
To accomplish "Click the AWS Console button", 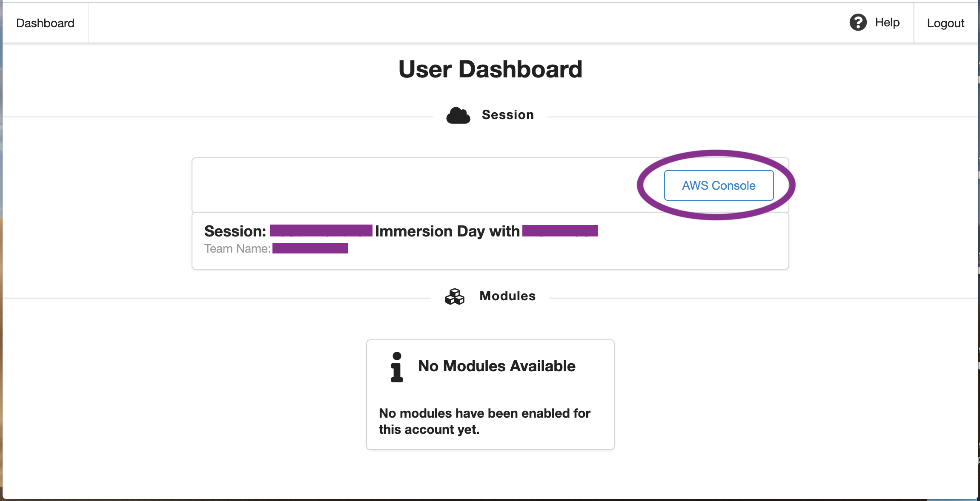I will click(719, 185).
